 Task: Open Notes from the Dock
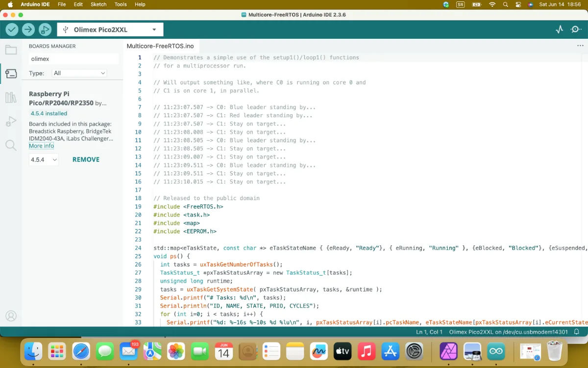tap(295, 351)
